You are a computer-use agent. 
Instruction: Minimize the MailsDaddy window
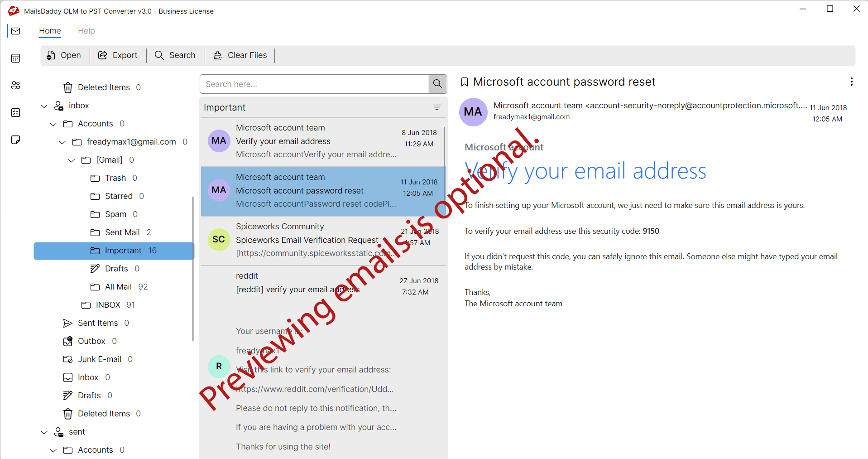pyautogui.click(x=803, y=9)
